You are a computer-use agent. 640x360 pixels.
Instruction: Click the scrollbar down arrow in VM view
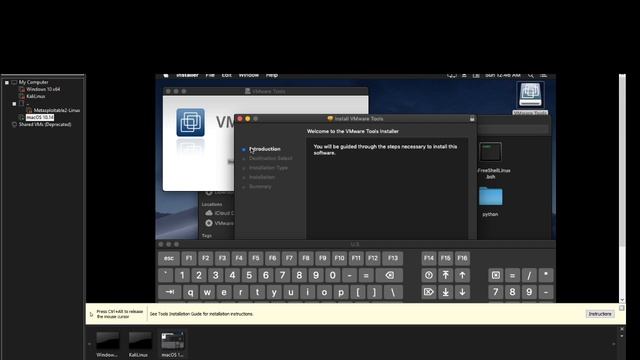point(622,300)
